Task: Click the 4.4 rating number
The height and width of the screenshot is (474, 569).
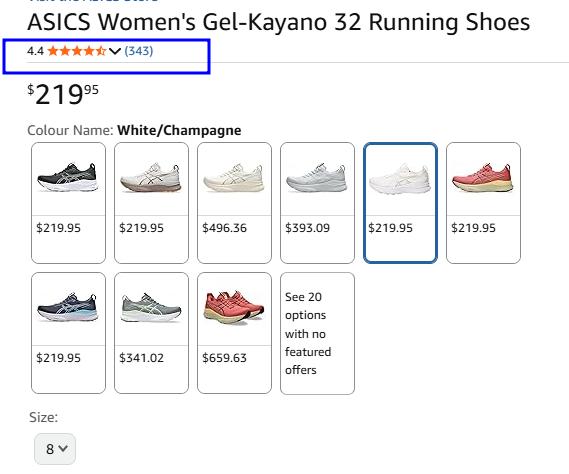Action: [36, 51]
